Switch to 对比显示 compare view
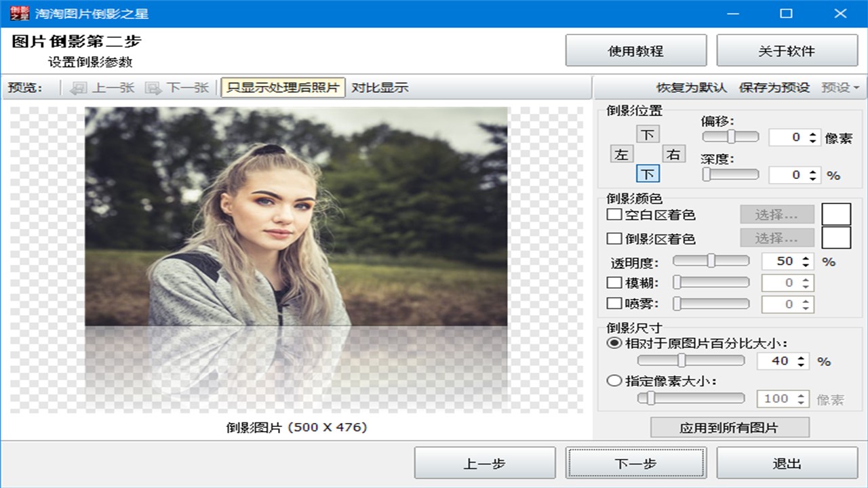 (x=380, y=87)
